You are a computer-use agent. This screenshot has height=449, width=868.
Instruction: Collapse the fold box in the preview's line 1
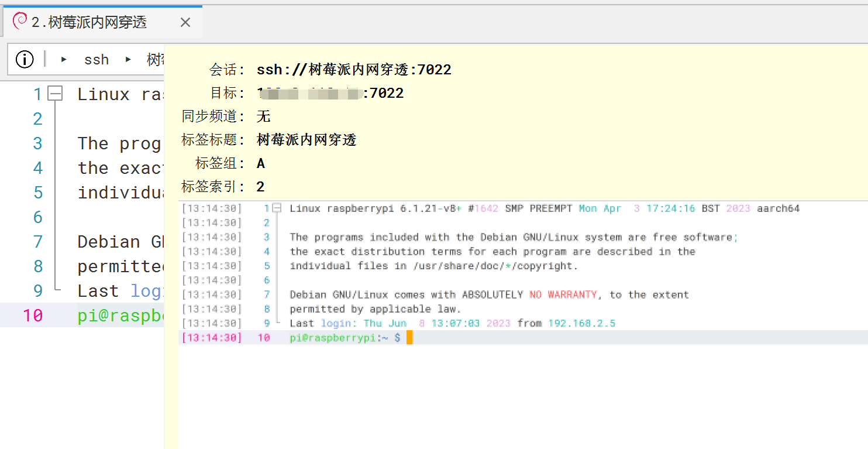coord(277,208)
